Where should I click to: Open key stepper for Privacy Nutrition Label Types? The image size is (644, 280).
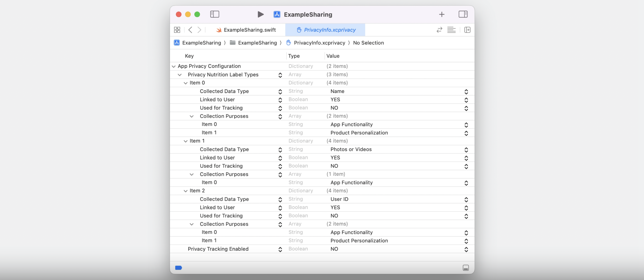tap(280, 75)
